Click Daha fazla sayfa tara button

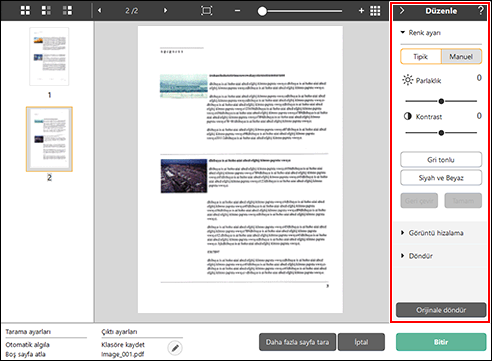tap(298, 342)
